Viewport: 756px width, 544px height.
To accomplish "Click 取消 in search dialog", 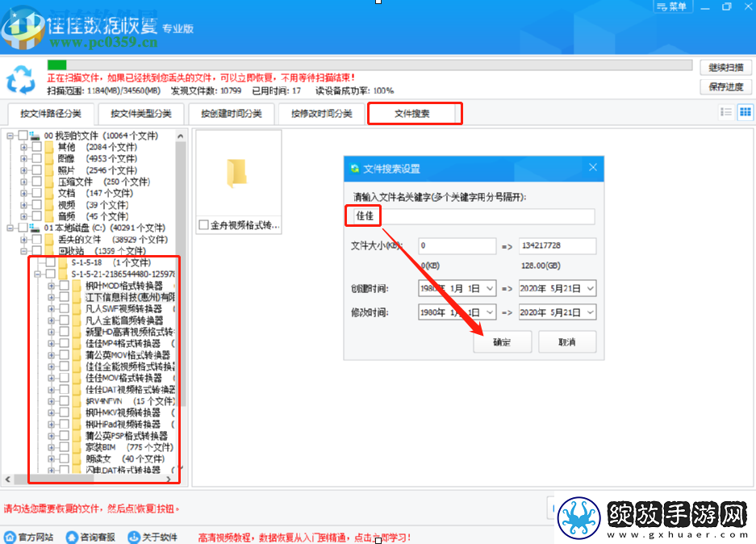I will (567, 342).
